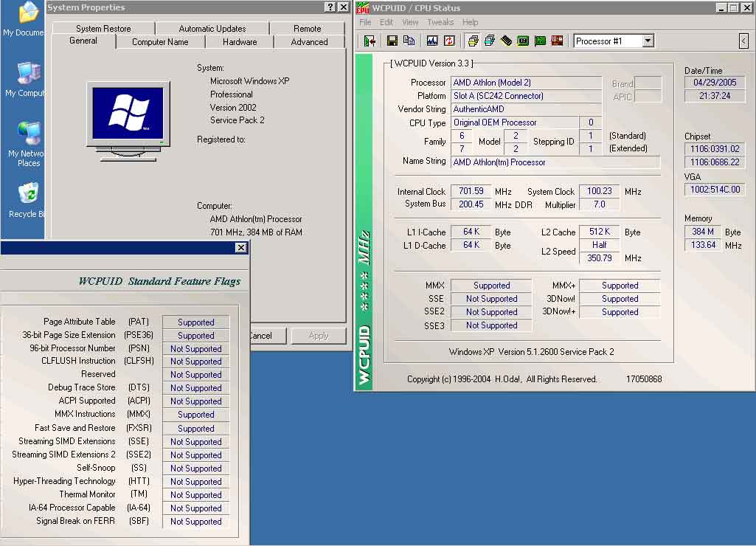This screenshot has height=546, width=756.
Task: Open the Tweaks menu in WCPUID
Action: point(440,22)
